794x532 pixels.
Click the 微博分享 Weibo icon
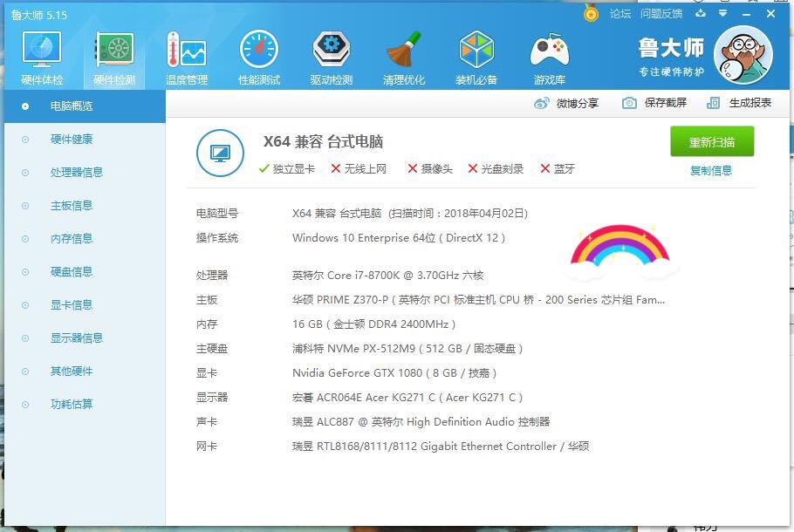pyautogui.click(x=541, y=103)
